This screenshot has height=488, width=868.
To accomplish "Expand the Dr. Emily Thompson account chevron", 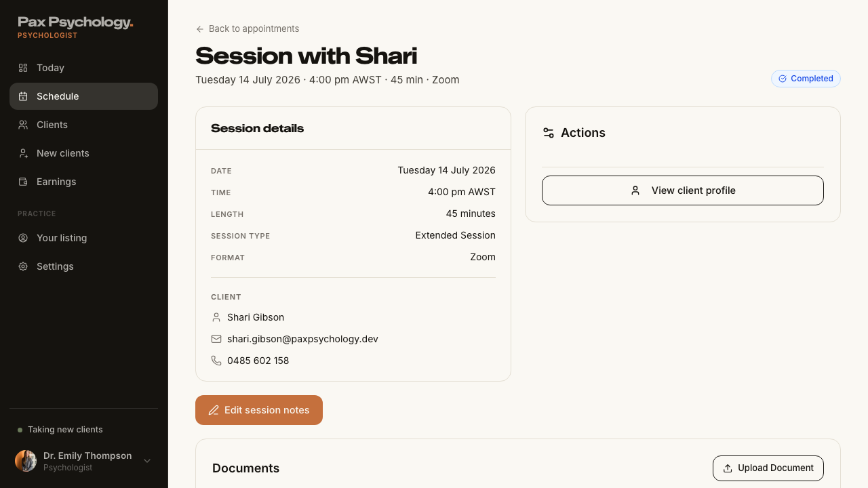I will 147,461.
